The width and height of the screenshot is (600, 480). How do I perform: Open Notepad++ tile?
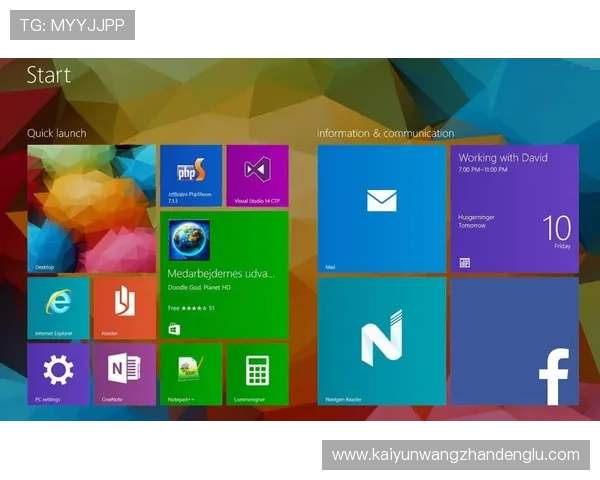coord(191,373)
